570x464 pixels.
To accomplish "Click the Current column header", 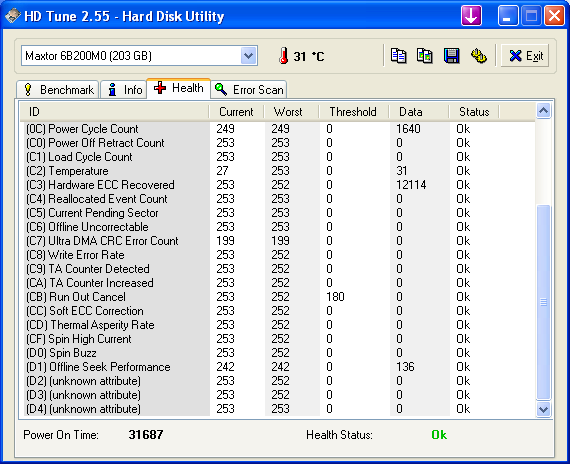I will coord(237,112).
